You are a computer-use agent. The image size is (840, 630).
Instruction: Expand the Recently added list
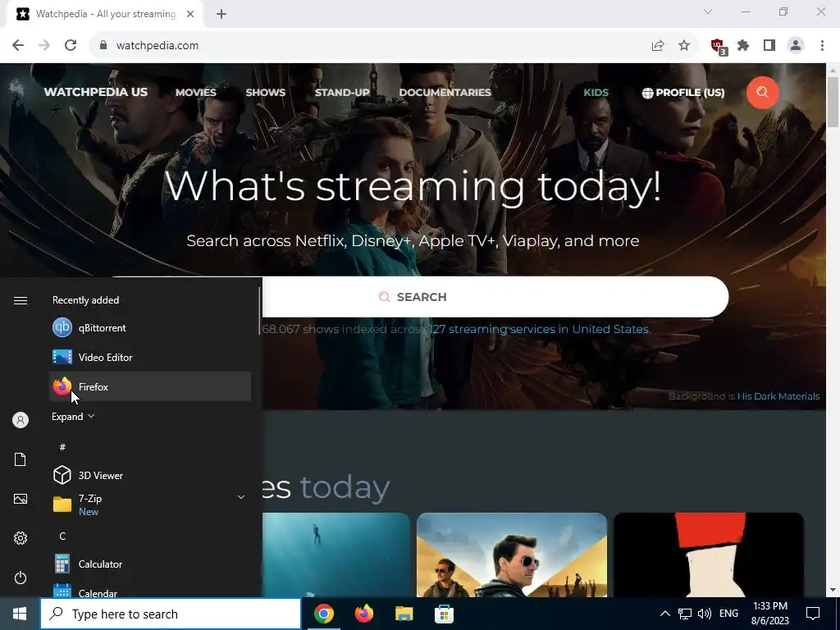click(x=73, y=416)
